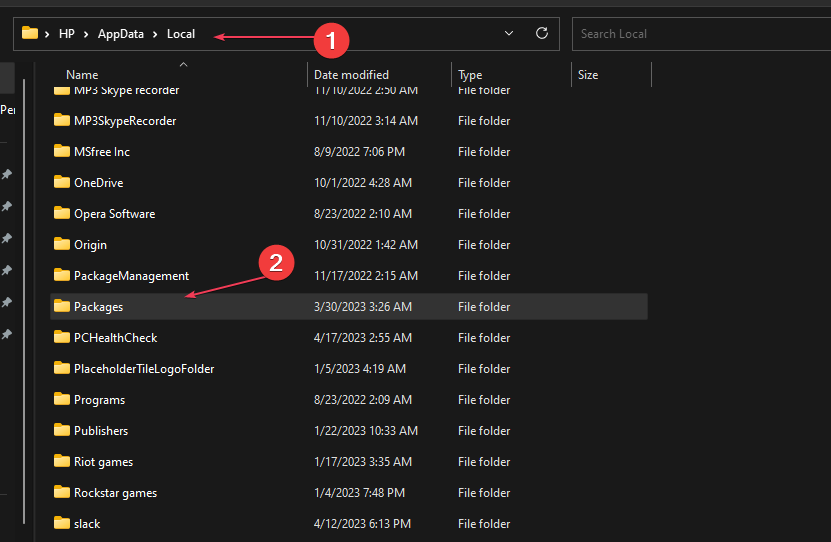Click File folder type in Origin row
The image size is (831, 542).
point(484,245)
